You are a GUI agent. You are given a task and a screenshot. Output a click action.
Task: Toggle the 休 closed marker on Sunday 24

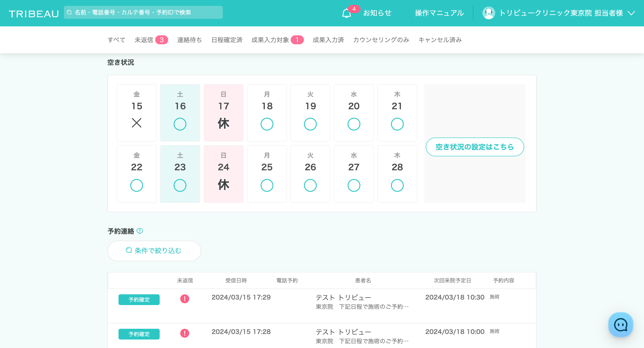point(223,185)
